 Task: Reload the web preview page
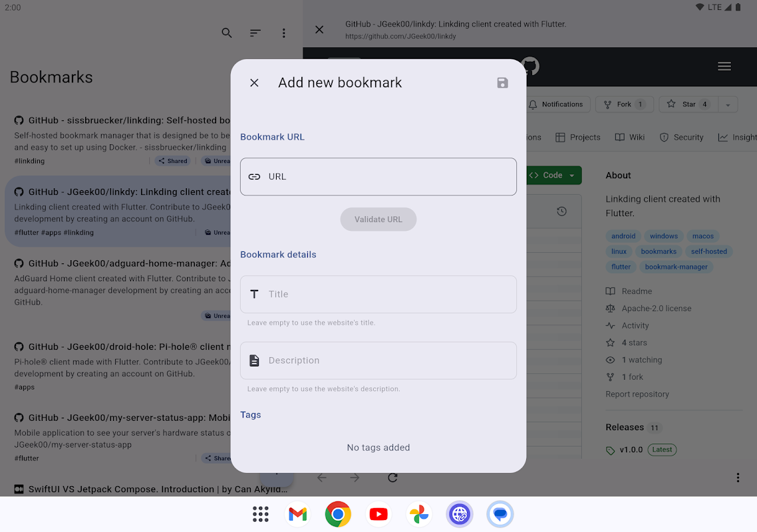pyautogui.click(x=392, y=478)
